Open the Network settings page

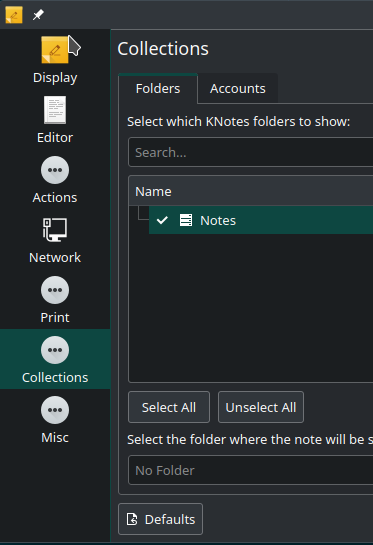click(55, 240)
